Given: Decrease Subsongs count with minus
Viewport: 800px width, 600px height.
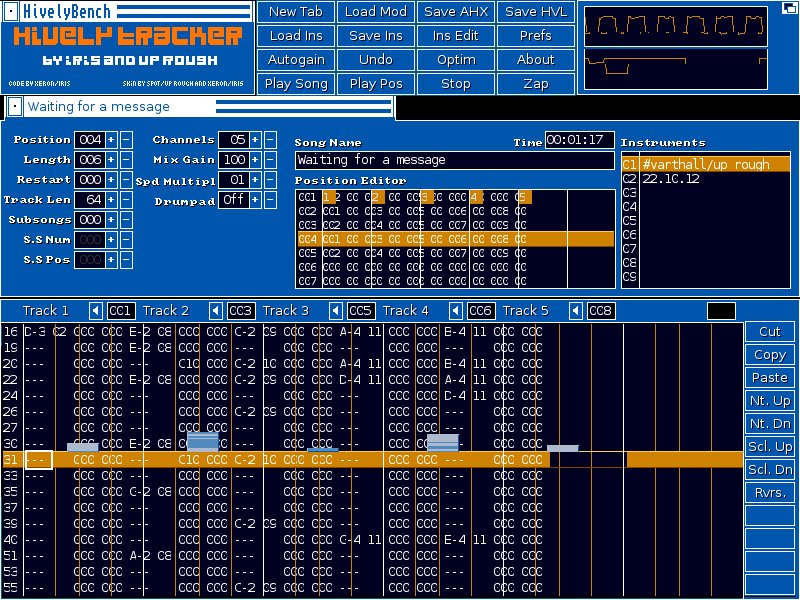Looking at the screenshot, I should pyautogui.click(x=127, y=219).
